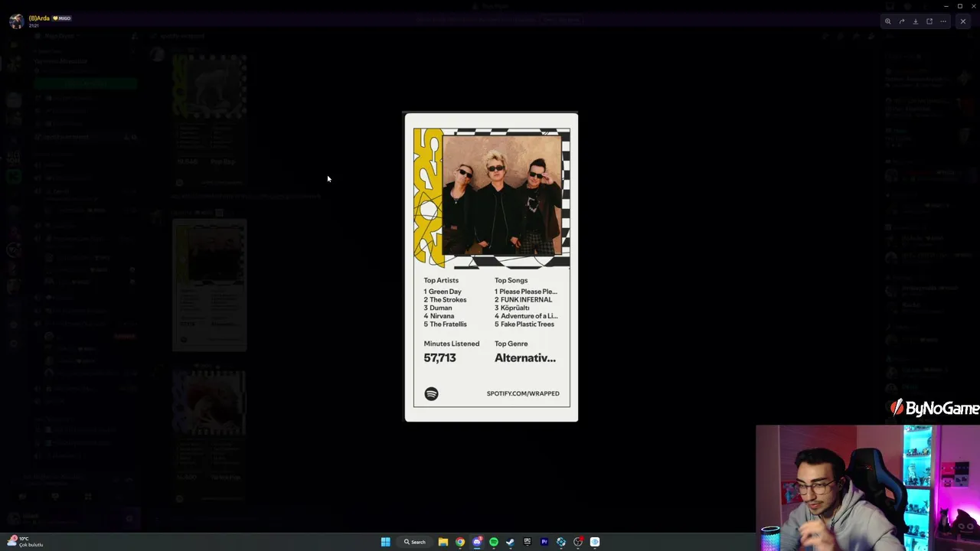The image size is (980, 551).
Task: Open the image in browser icon
Action: (x=929, y=21)
